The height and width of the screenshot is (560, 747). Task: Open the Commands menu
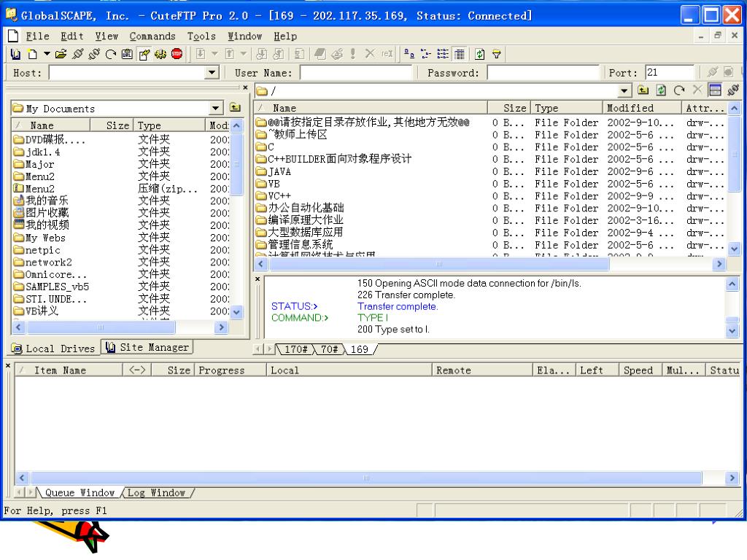(152, 36)
